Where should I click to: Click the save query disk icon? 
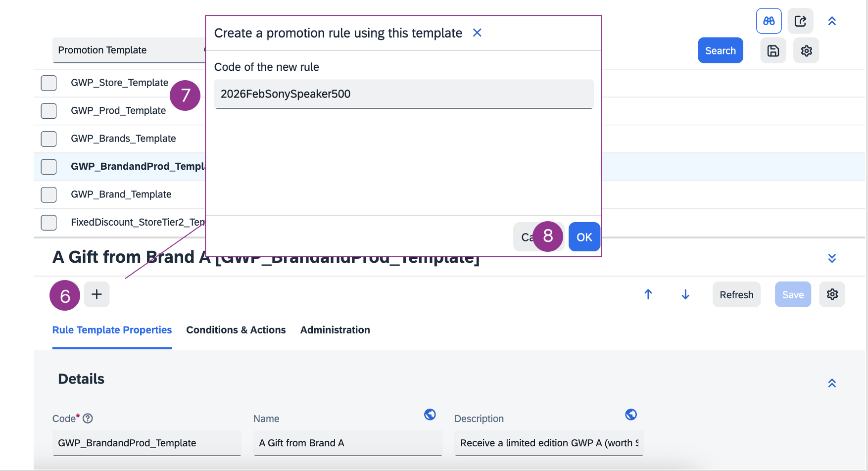(x=773, y=50)
